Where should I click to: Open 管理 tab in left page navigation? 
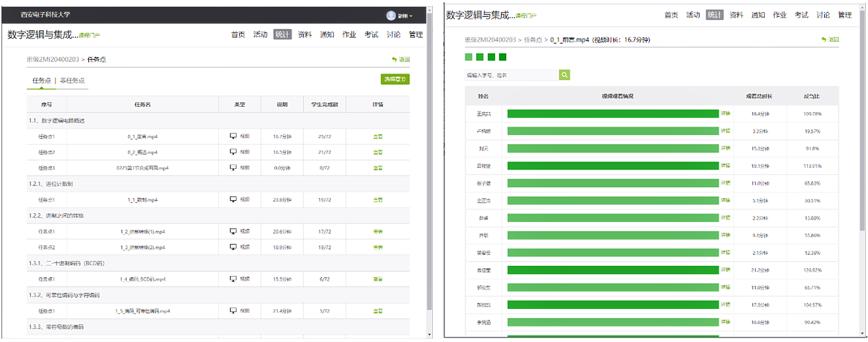click(416, 35)
